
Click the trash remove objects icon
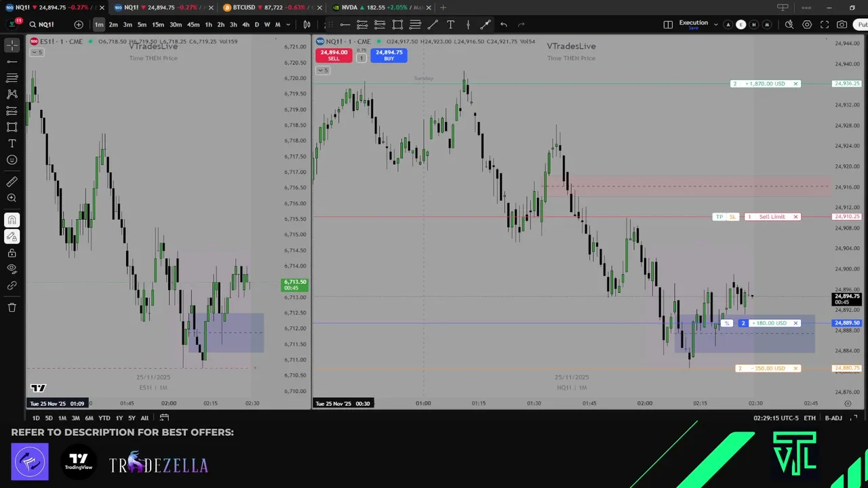(12, 308)
